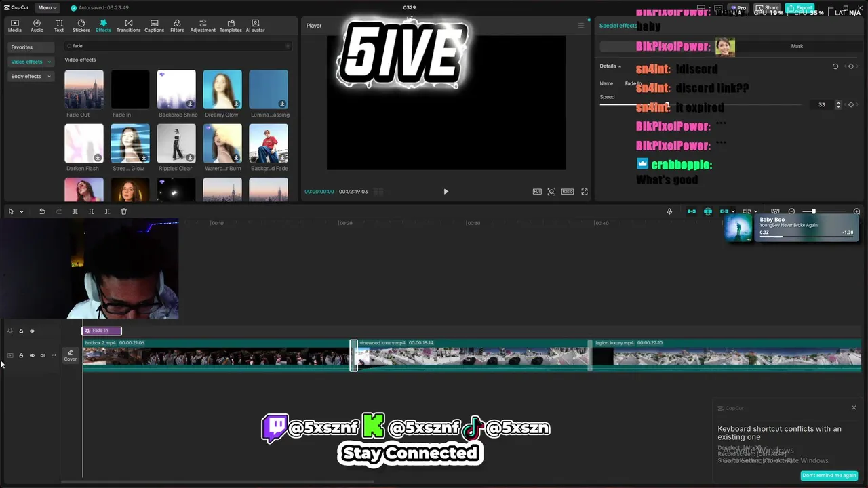Click the Full quality button in player

point(537,192)
